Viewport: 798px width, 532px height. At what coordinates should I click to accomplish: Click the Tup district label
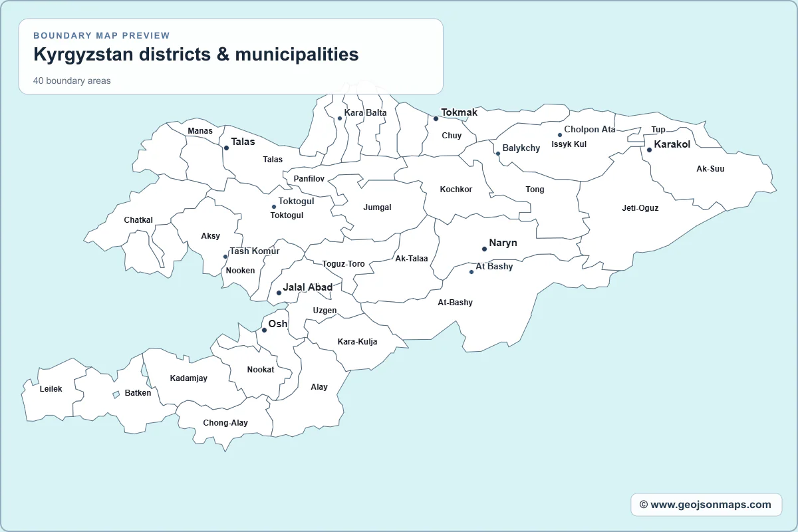658,130
